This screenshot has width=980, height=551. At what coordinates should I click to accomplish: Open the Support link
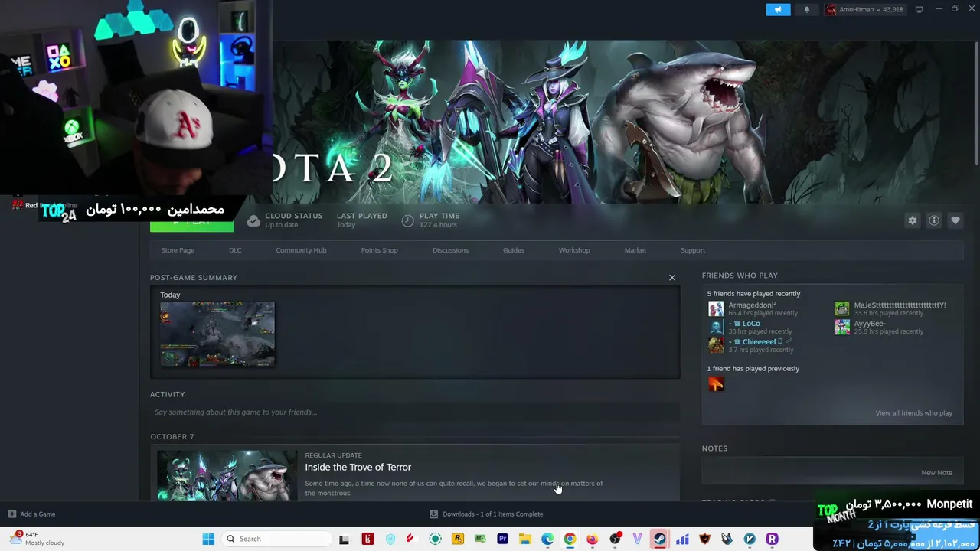(693, 250)
